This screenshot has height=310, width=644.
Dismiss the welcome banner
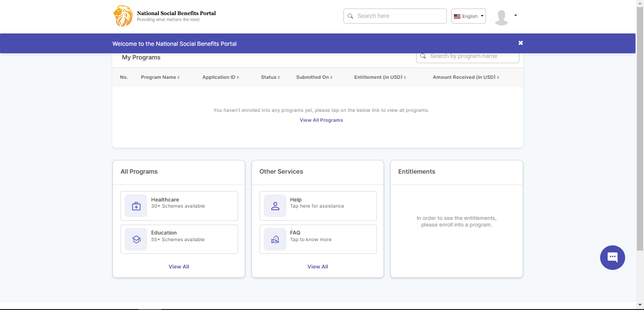(520, 43)
